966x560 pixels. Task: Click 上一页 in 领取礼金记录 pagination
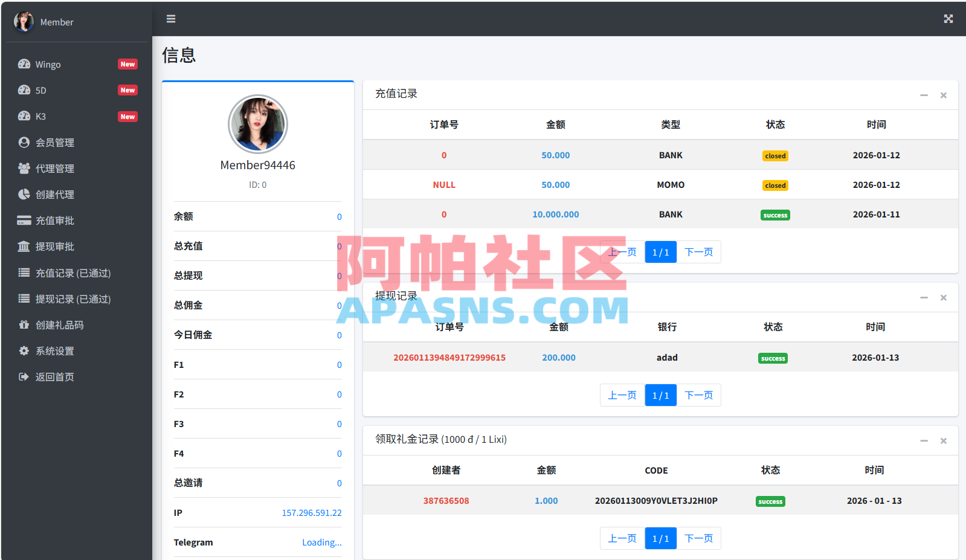[x=622, y=538]
